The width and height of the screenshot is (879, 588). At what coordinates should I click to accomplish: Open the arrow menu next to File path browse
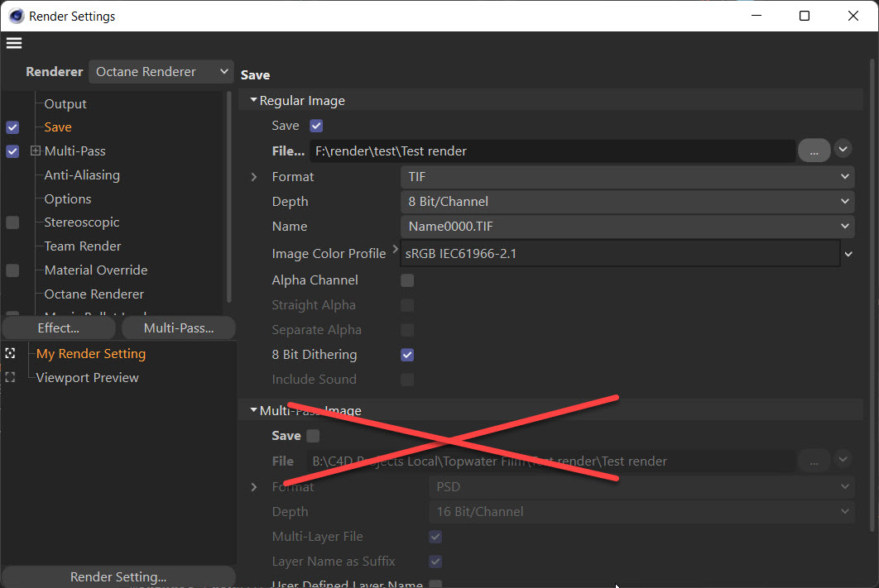pyautogui.click(x=843, y=149)
